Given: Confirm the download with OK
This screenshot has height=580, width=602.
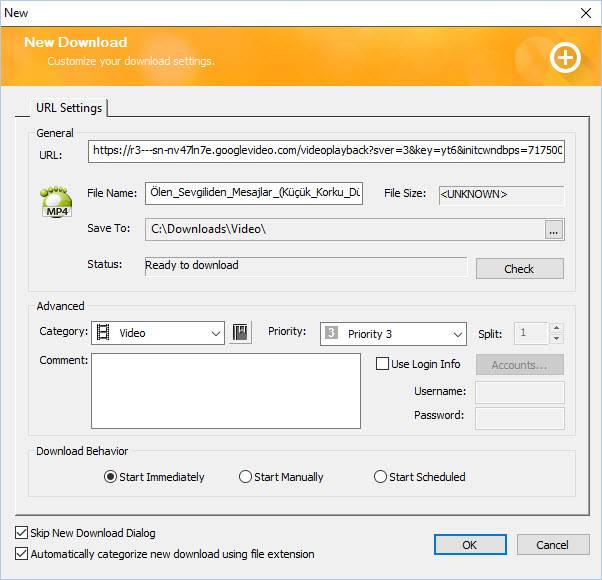Looking at the screenshot, I should click(x=469, y=545).
